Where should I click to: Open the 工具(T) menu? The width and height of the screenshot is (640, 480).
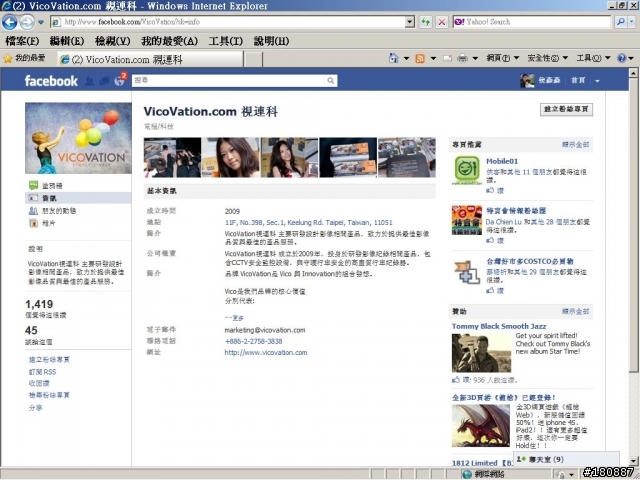tap(226, 41)
